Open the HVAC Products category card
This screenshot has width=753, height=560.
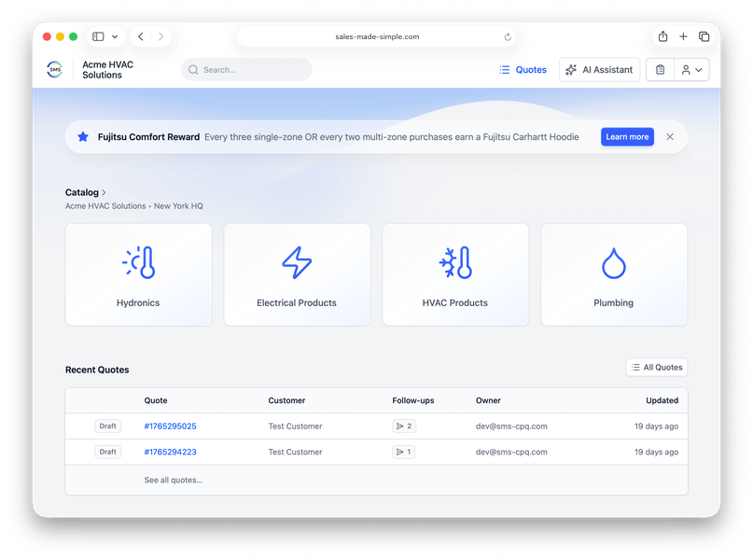click(455, 274)
